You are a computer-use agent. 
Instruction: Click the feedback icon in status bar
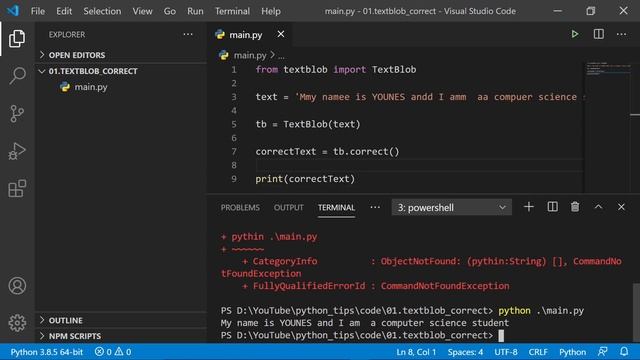tap(602, 351)
